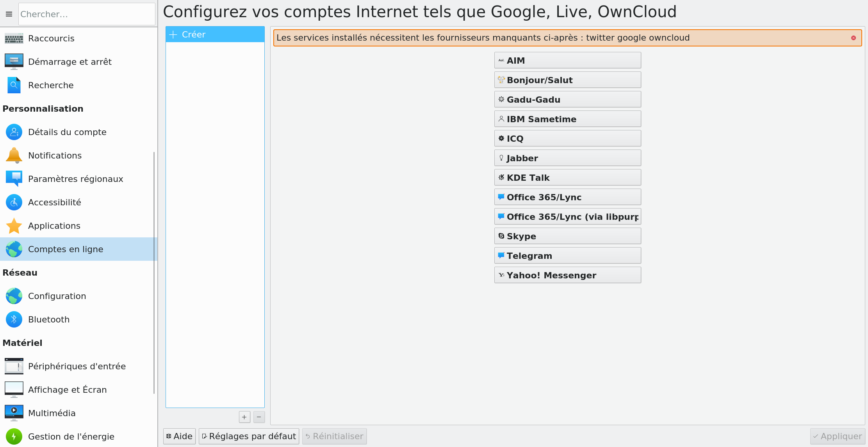Open Raccourcis keyboard icon
This screenshot has width=868, height=447.
coord(14,38)
